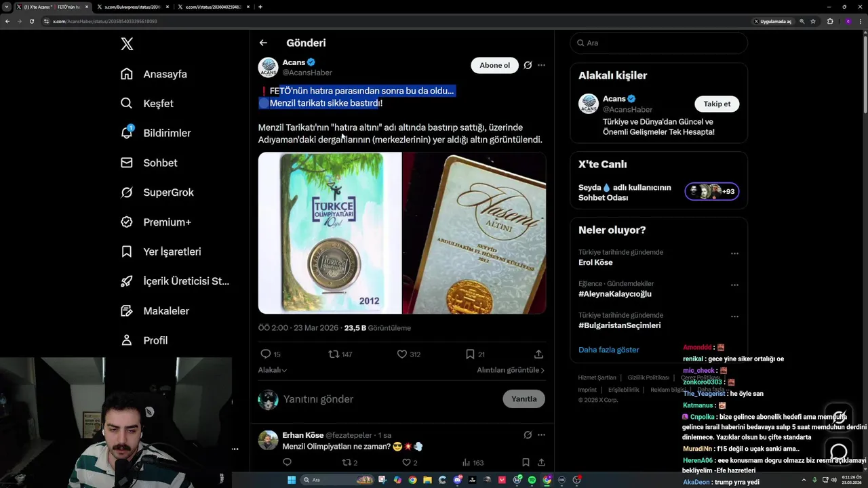Image resolution: width=868 pixels, height=488 pixels.
Task: Join Seyda's Sohbet Odası live space
Action: (658, 192)
